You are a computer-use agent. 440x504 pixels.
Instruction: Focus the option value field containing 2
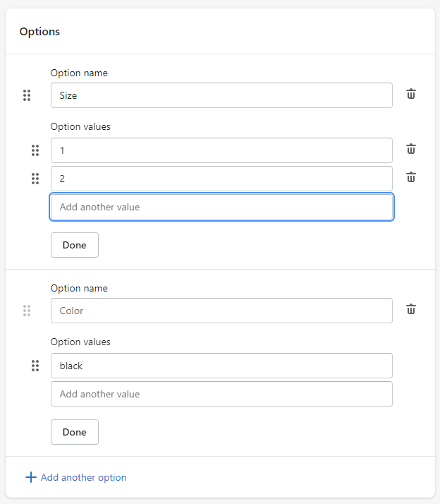click(x=221, y=179)
